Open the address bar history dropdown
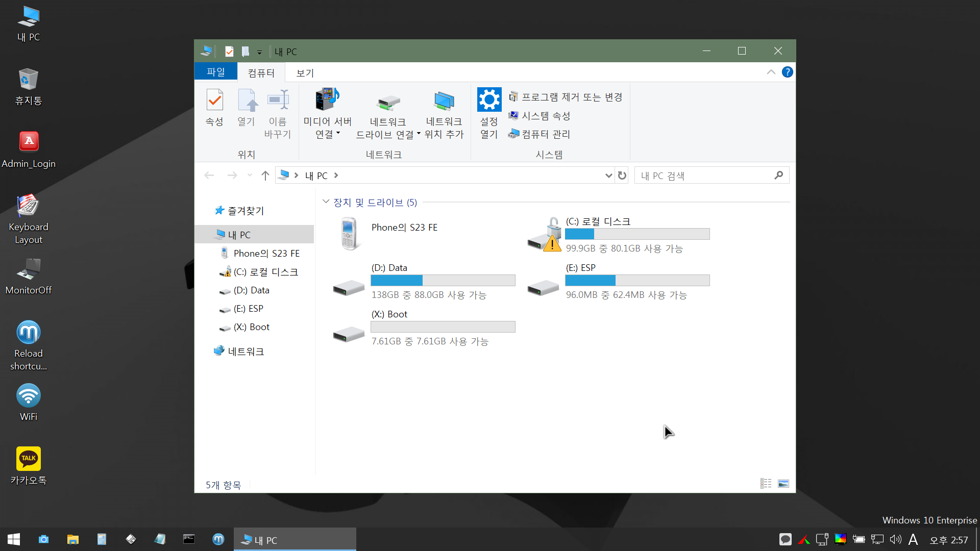980x551 pixels. 608,176
